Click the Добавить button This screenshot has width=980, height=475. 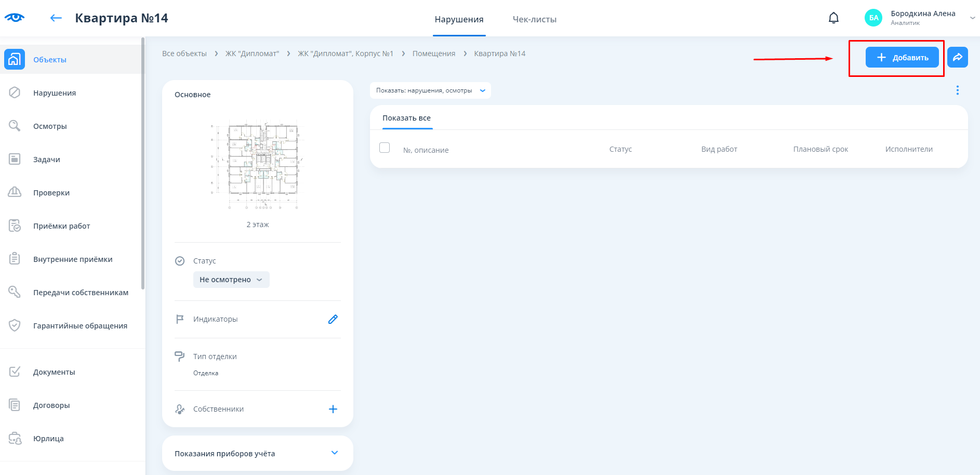pyautogui.click(x=902, y=57)
